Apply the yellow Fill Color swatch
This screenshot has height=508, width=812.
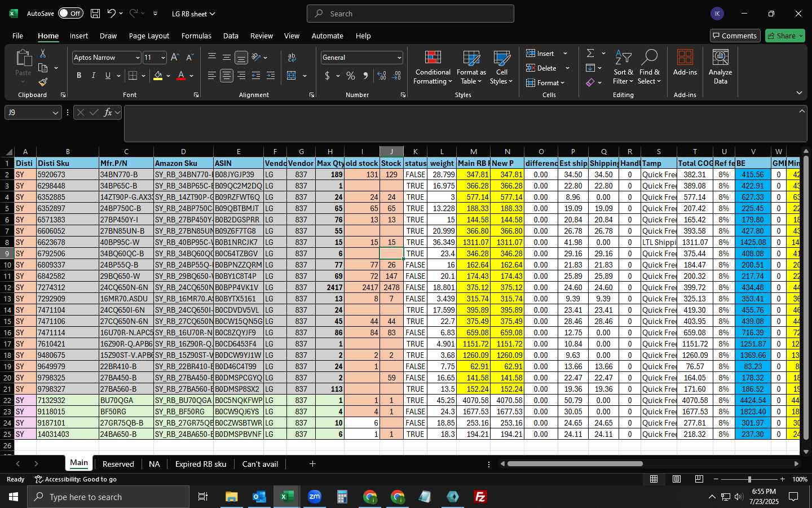pyautogui.click(x=158, y=76)
